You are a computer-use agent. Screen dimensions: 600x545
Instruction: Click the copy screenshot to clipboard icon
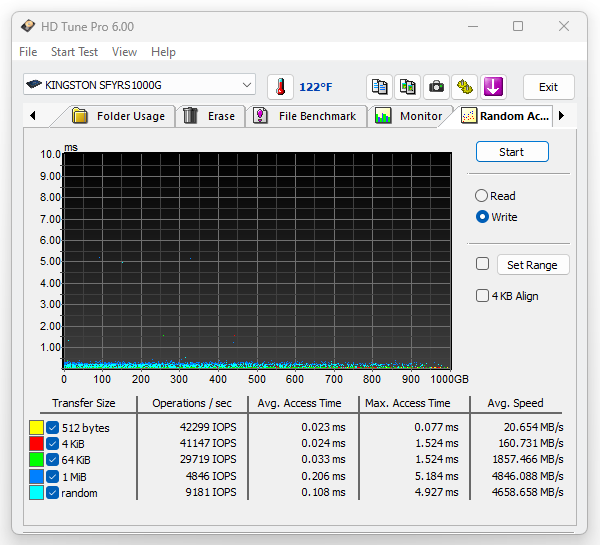pos(408,87)
